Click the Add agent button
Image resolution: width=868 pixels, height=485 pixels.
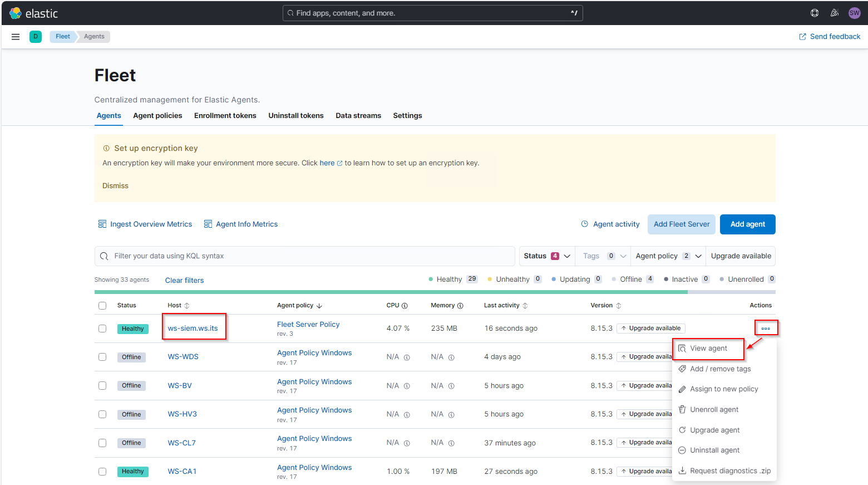[x=747, y=224]
